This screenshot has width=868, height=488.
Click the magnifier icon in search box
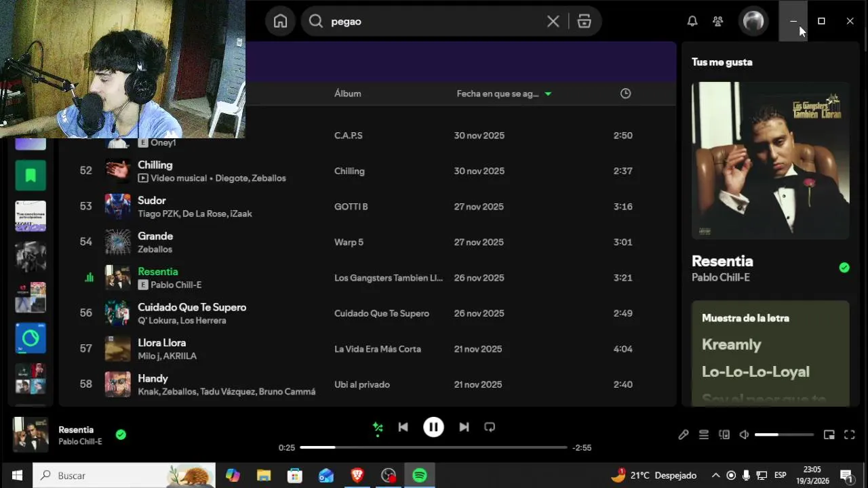click(x=315, y=21)
